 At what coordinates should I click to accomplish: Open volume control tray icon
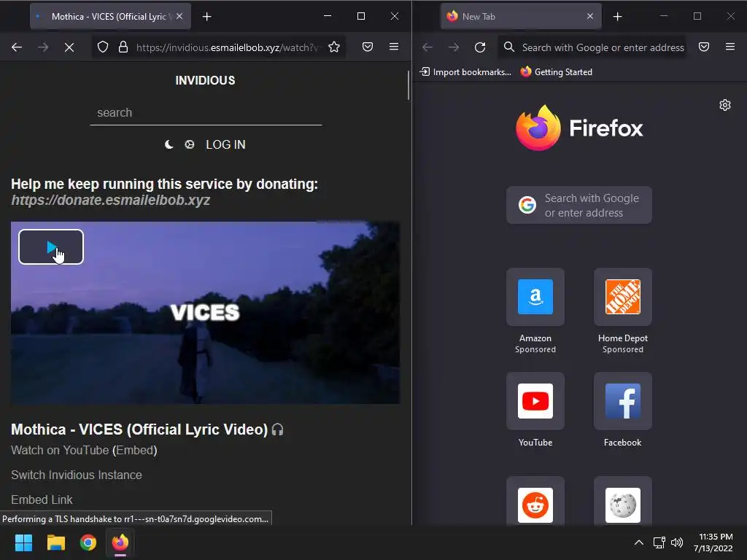[677, 542]
